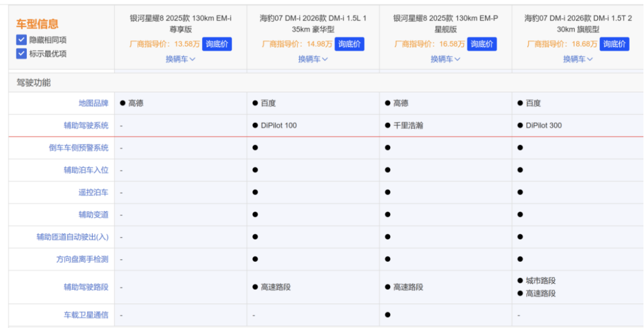644x328 pixels.
Task: Open 换辆车 dropdown for 海豹07 DM-i 豪华型
Action: [x=313, y=59]
